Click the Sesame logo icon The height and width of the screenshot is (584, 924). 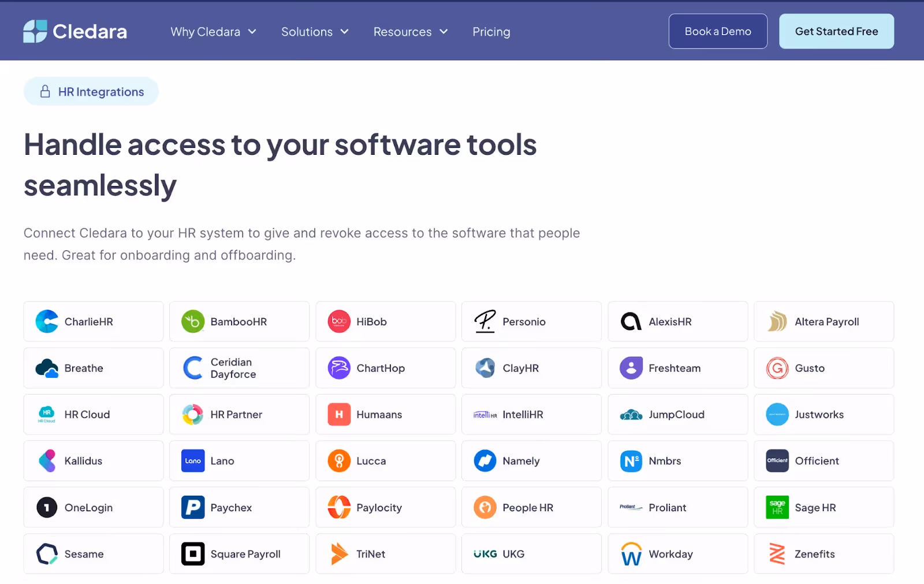click(x=47, y=554)
